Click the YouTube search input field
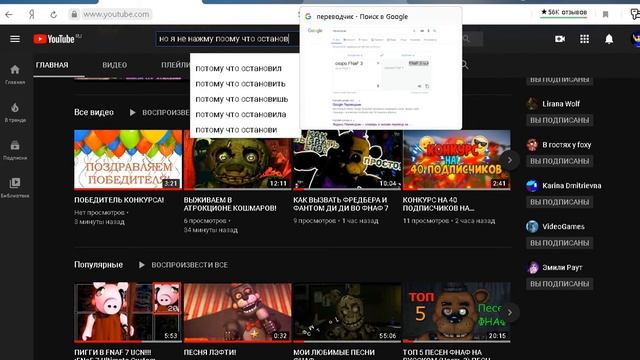Image resolution: width=640 pixels, height=360 pixels. 227,39
